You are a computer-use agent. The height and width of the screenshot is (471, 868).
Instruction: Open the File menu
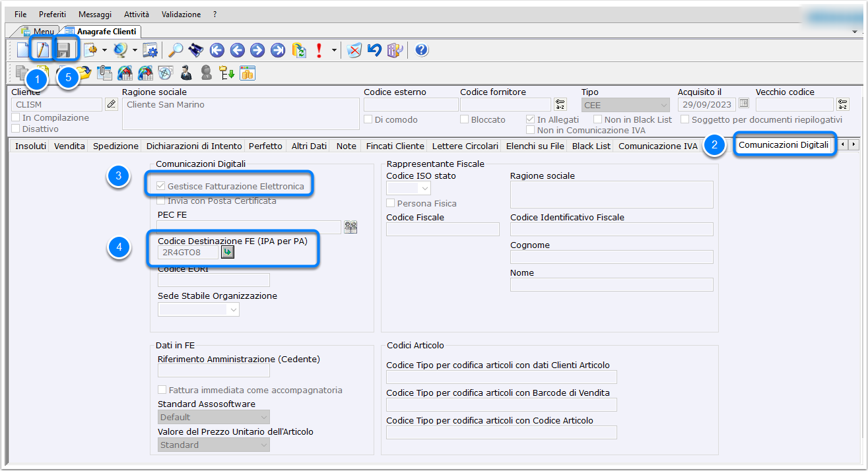point(20,14)
